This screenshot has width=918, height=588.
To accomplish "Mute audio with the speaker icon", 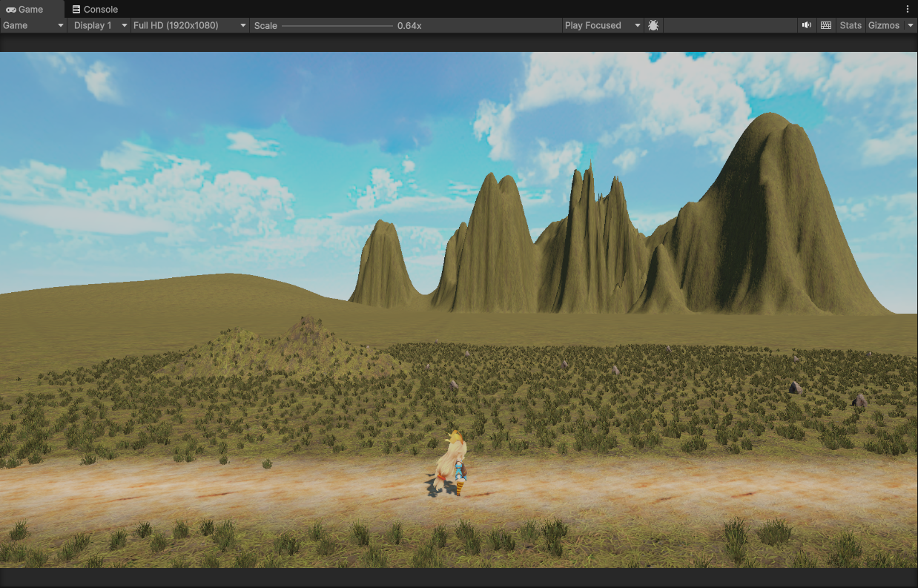I will 807,25.
